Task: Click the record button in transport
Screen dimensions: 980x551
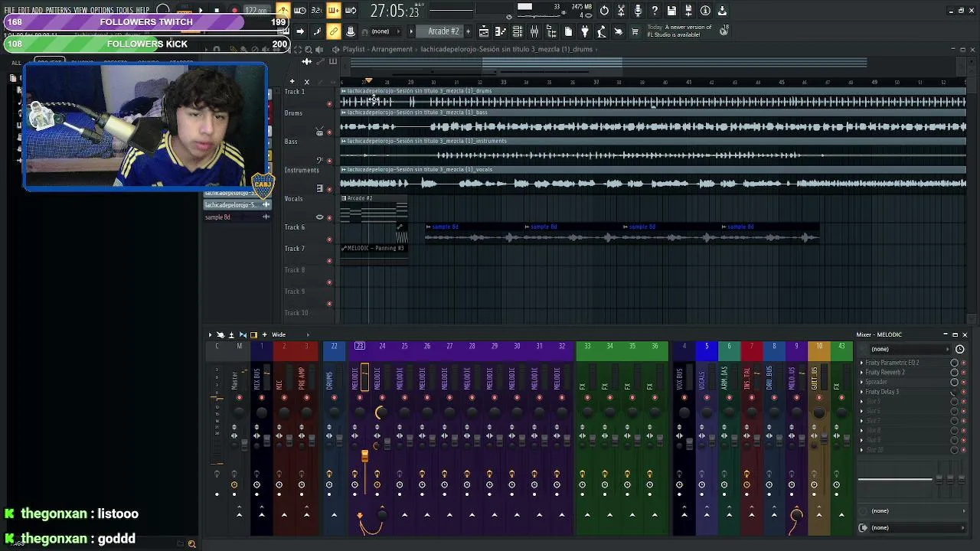Action: 234,11
